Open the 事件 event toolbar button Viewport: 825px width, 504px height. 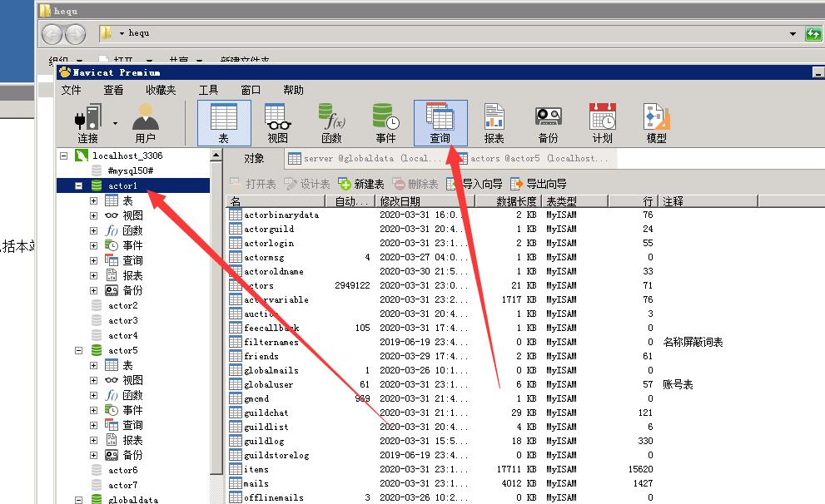point(385,123)
